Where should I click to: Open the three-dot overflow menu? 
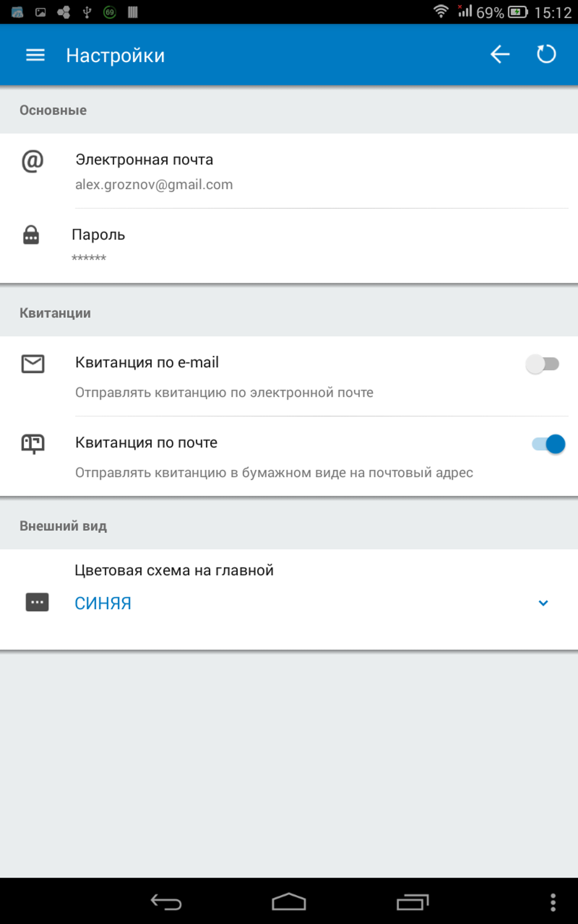[x=553, y=902]
